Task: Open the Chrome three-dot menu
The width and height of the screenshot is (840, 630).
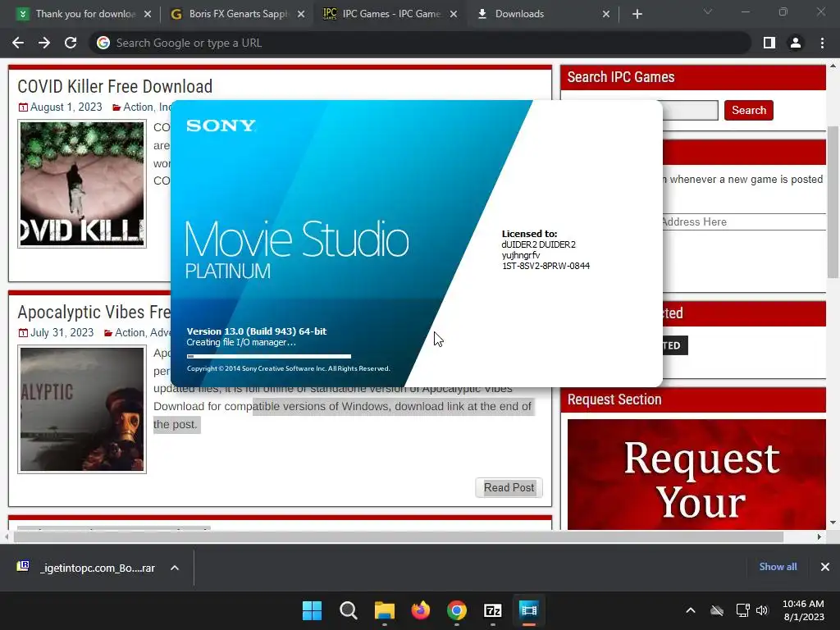Action: pos(822,43)
